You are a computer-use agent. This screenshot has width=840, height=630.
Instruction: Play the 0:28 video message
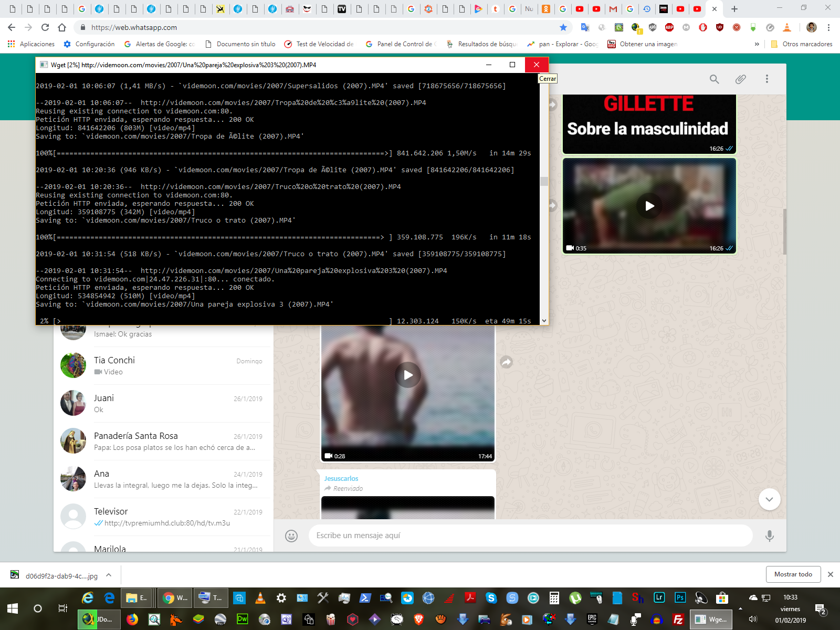[x=408, y=375]
